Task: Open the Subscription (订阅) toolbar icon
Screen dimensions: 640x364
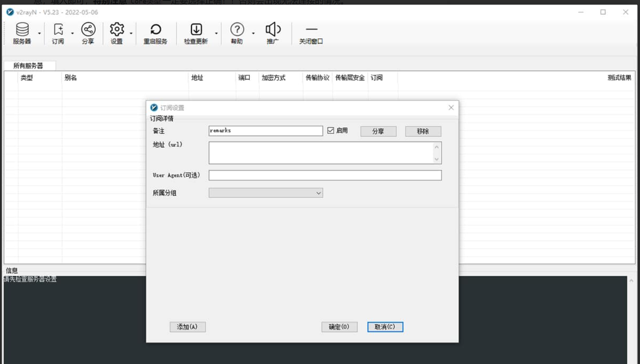Action: pyautogui.click(x=58, y=33)
